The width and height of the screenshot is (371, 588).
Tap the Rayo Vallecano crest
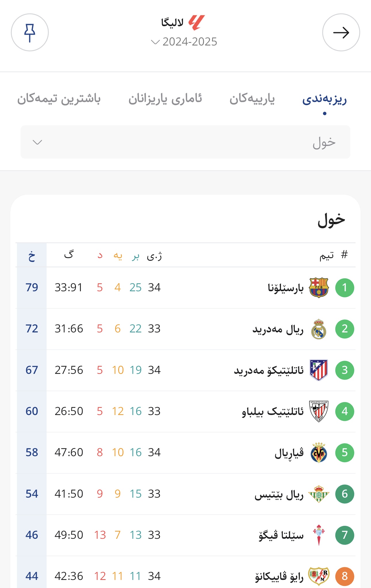click(x=319, y=576)
